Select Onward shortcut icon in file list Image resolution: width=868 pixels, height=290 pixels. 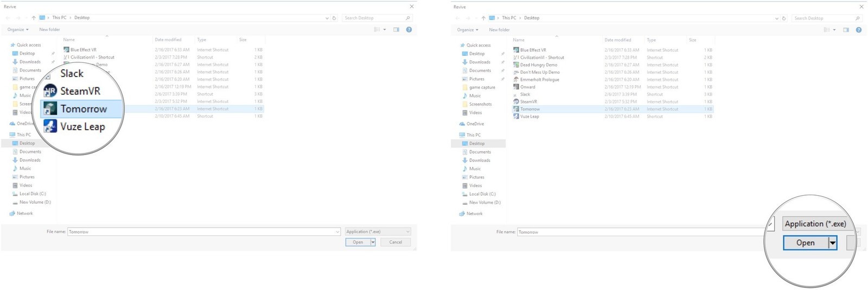pyautogui.click(x=516, y=87)
